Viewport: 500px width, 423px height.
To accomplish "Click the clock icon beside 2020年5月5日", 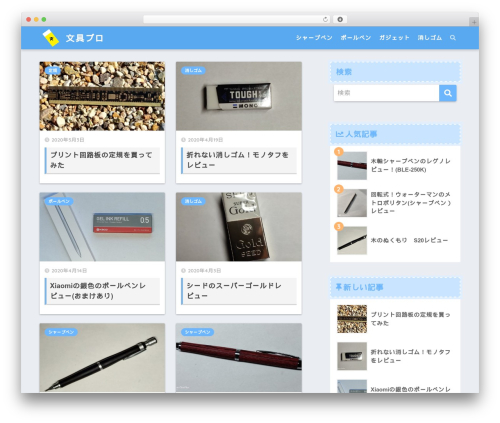I will tap(47, 140).
